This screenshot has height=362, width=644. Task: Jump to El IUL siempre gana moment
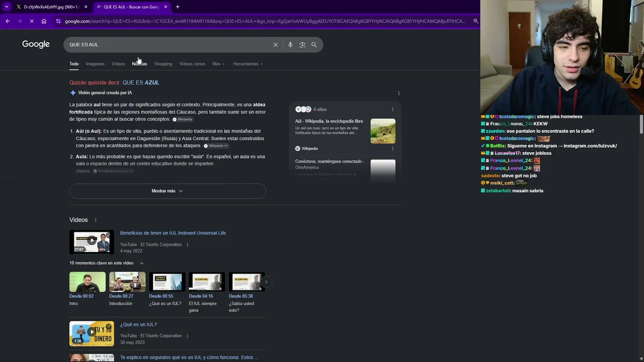click(x=207, y=293)
